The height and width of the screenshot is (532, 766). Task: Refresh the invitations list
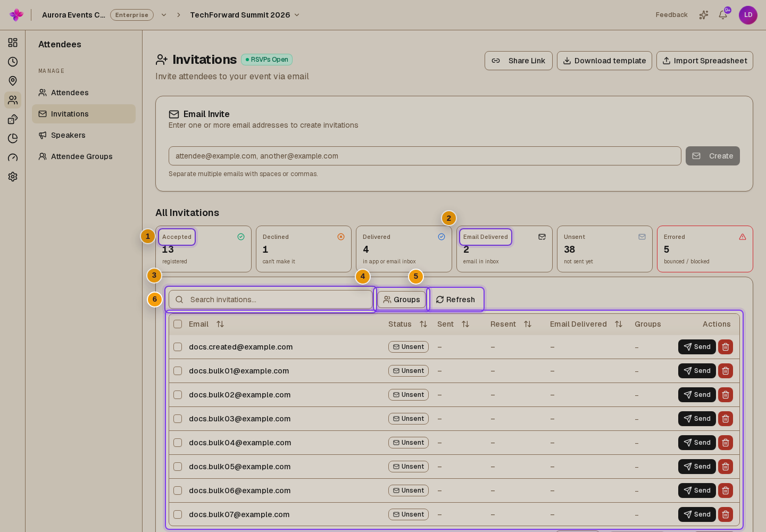[x=455, y=300]
